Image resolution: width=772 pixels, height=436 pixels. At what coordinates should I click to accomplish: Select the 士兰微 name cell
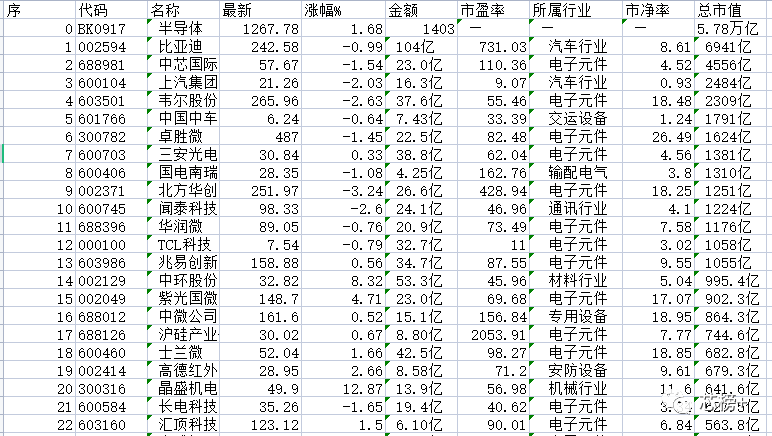pyautogui.click(x=183, y=353)
